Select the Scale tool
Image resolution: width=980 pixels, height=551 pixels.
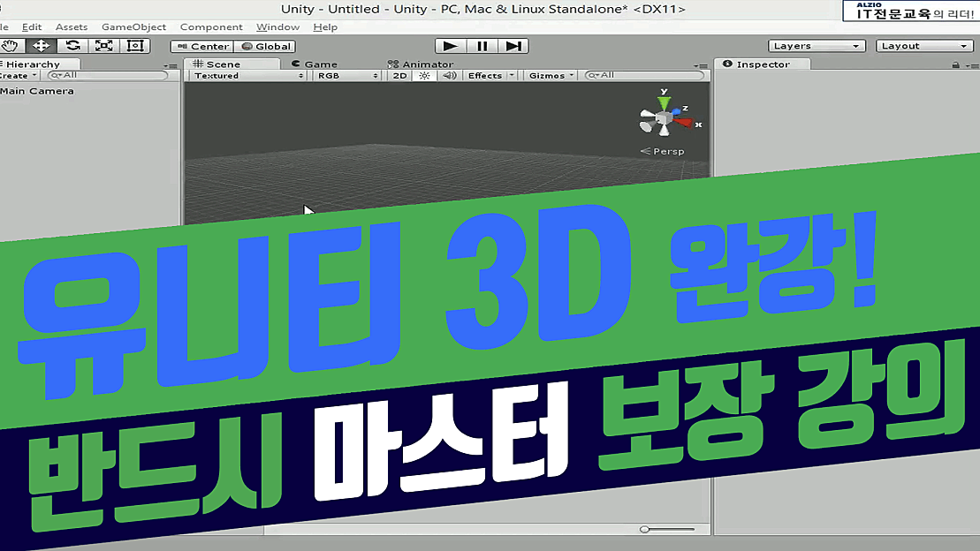point(103,45)
